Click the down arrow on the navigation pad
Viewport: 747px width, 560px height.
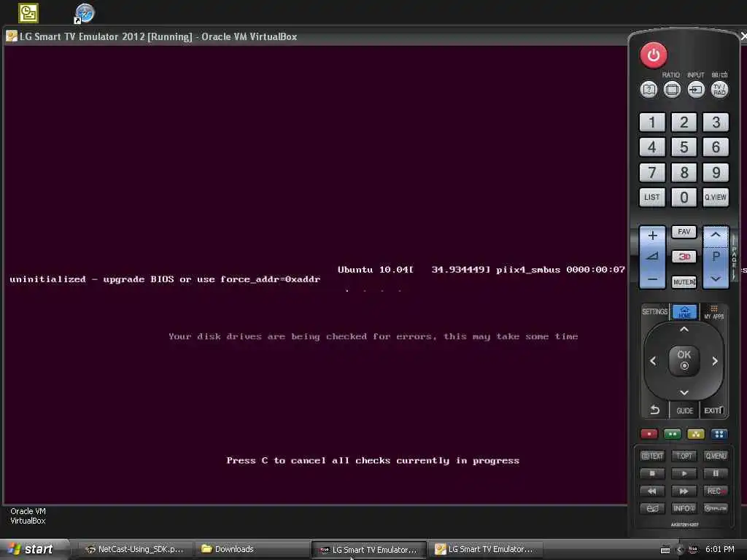pos(684,392)
